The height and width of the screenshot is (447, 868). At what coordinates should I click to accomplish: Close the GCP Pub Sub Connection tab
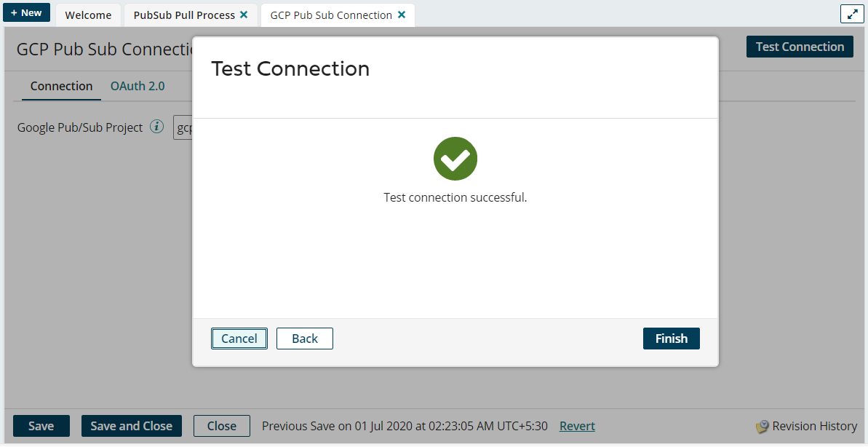point(402,15)
